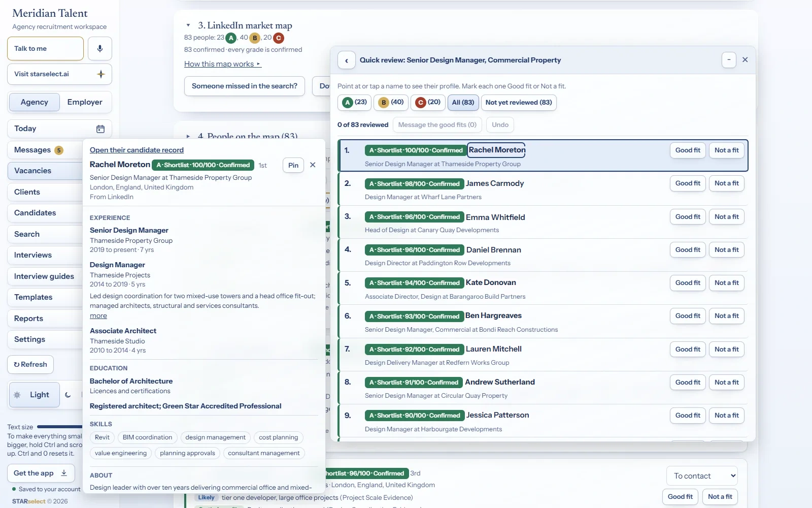Click Message the good fits (0)
Screen dimensions: 812x508
click(x=437, y=125)
